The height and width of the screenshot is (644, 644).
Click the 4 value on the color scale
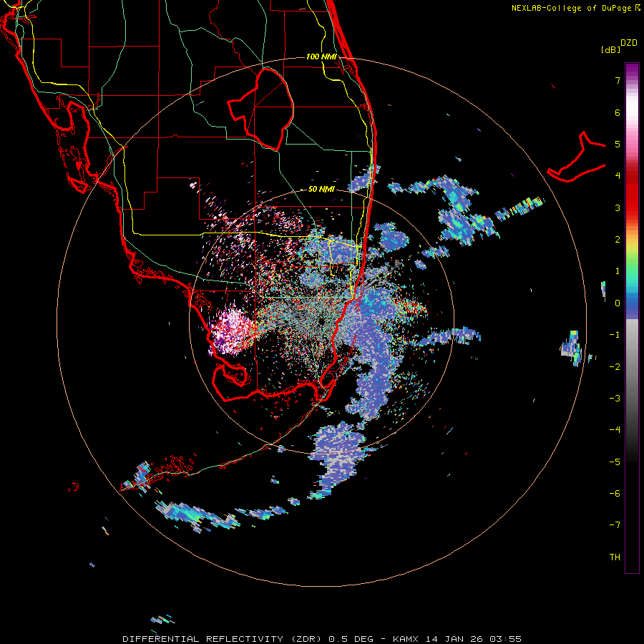[618, 176]
